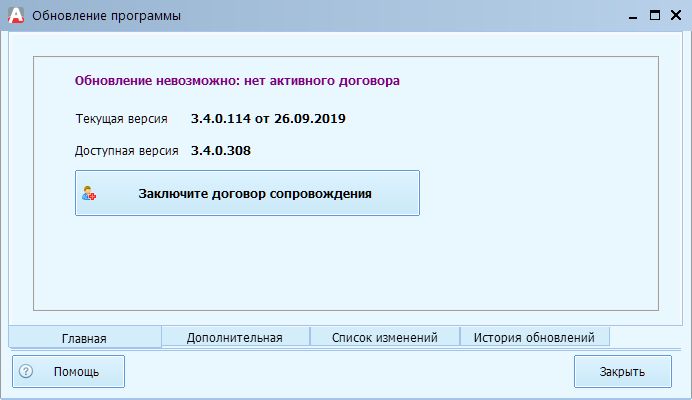The image size is (692, 400).
Task: Minimize the Обновление программы window
Action: point(633,16)
